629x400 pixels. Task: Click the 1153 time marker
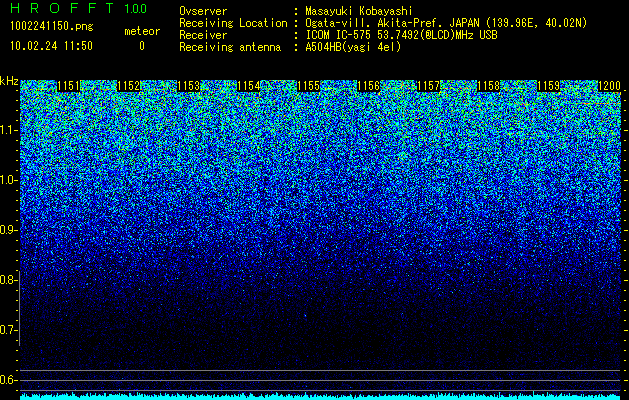coord(189,86)
